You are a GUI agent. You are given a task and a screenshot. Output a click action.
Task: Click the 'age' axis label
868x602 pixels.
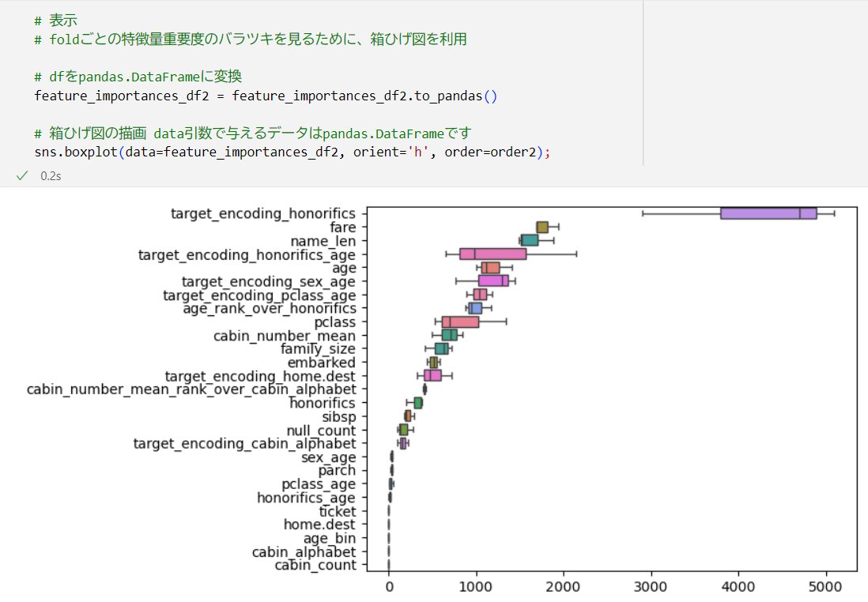(344, 269)
